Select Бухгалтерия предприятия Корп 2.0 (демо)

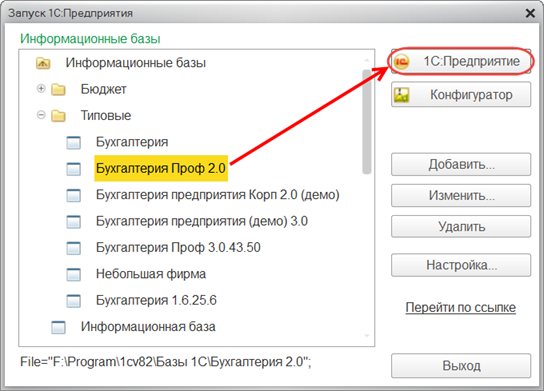pos(218,195)
